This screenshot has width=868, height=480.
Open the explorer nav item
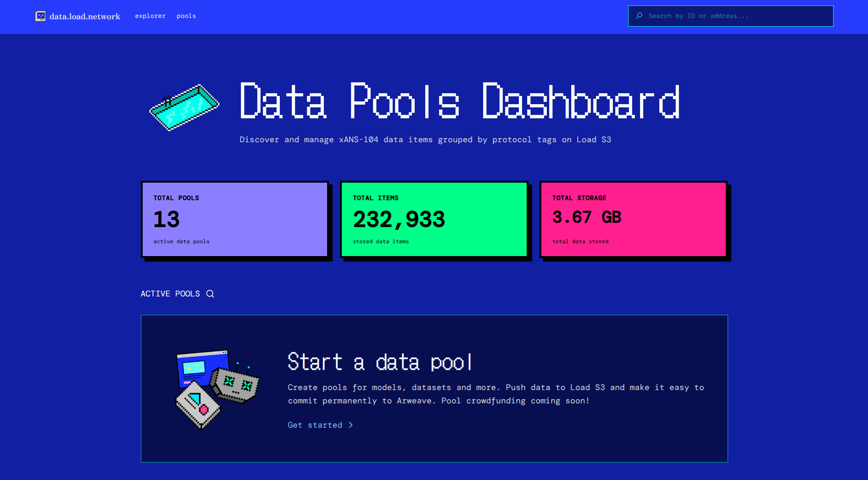coord(150,16)
